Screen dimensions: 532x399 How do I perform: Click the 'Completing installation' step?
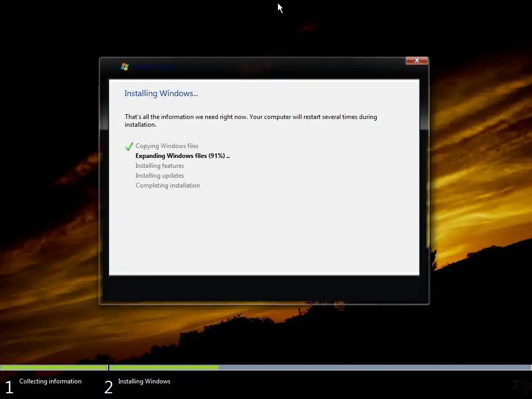168,185
